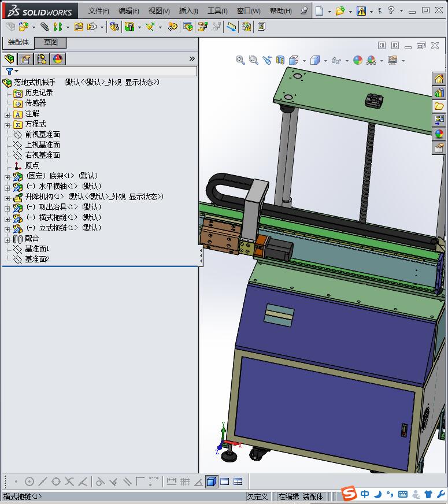Image resolution: width=448 pixels, height=504 pixels.
Task: Click the Display Style cube icon
Action: pos(315,60)
